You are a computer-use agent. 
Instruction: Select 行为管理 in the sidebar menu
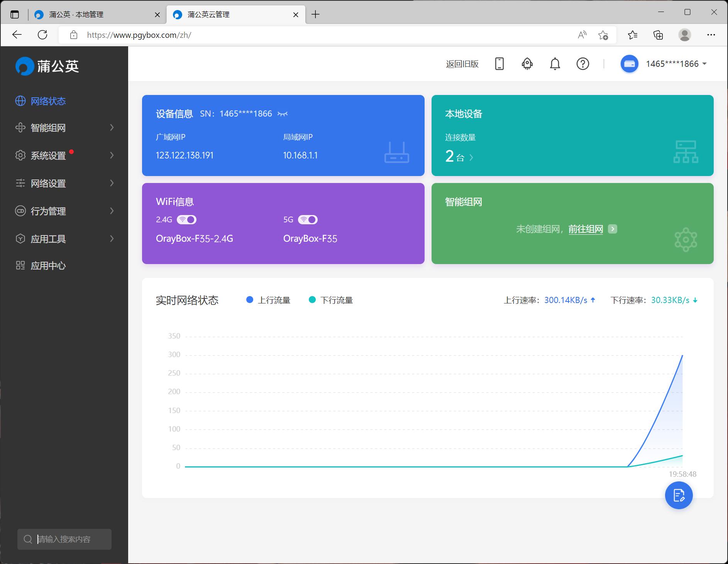point(48,211)
